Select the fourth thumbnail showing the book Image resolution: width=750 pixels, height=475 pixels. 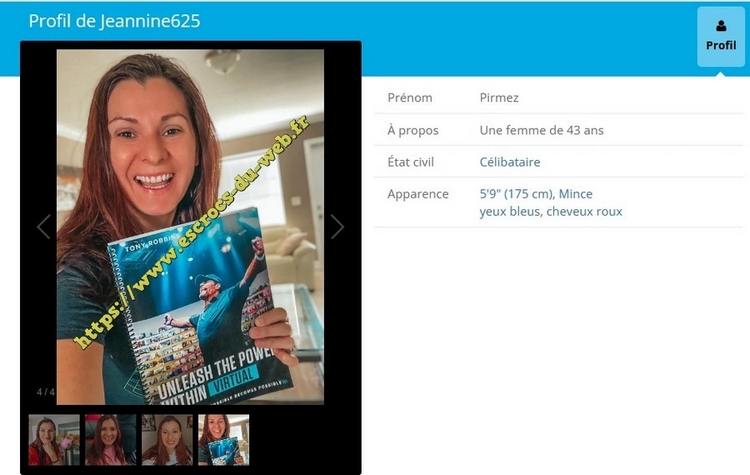click(223, 440)
